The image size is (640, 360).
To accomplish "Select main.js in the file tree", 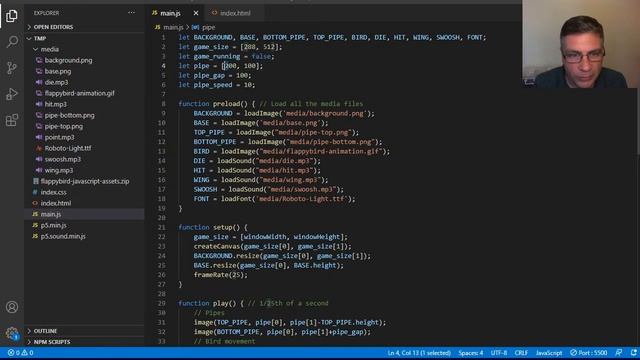I will coord(51,214).
